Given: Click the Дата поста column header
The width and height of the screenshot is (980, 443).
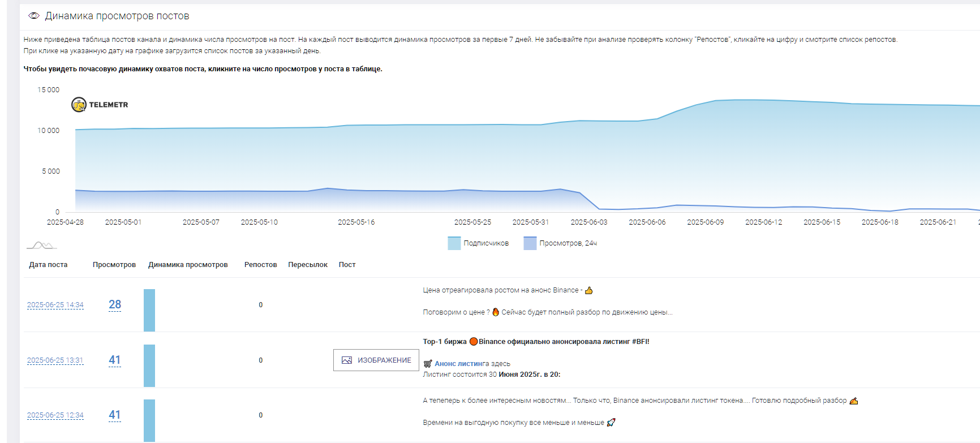Looking at the screenshot, I should (x=48, y=265).
